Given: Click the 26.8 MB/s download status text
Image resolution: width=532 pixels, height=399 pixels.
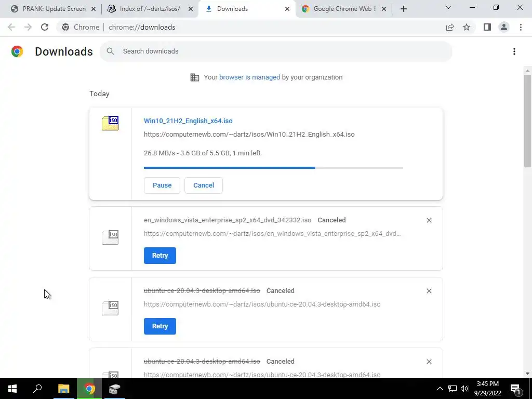Looking at the screenshot, I should 202,153.
